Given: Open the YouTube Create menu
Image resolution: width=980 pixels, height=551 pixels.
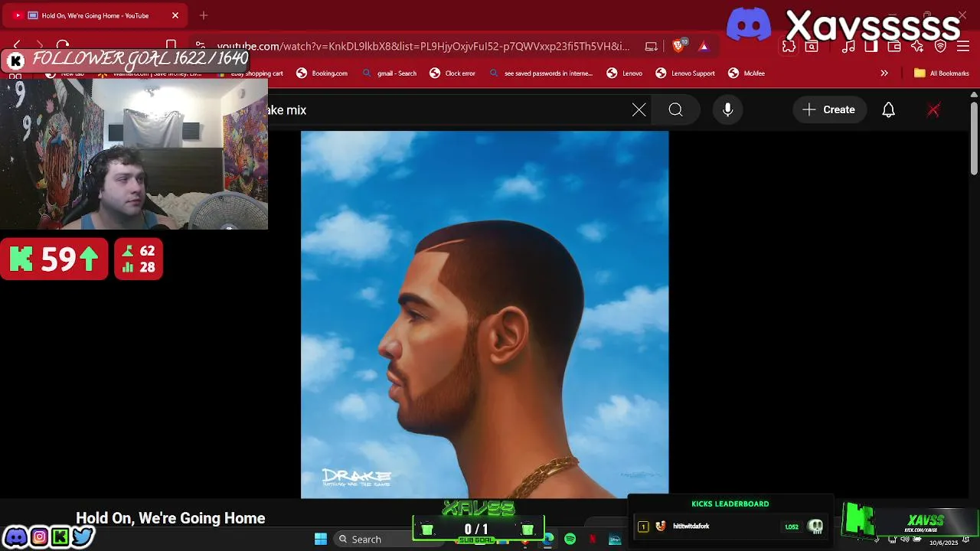Looking at the screenshot, I should tap(828, 110).
